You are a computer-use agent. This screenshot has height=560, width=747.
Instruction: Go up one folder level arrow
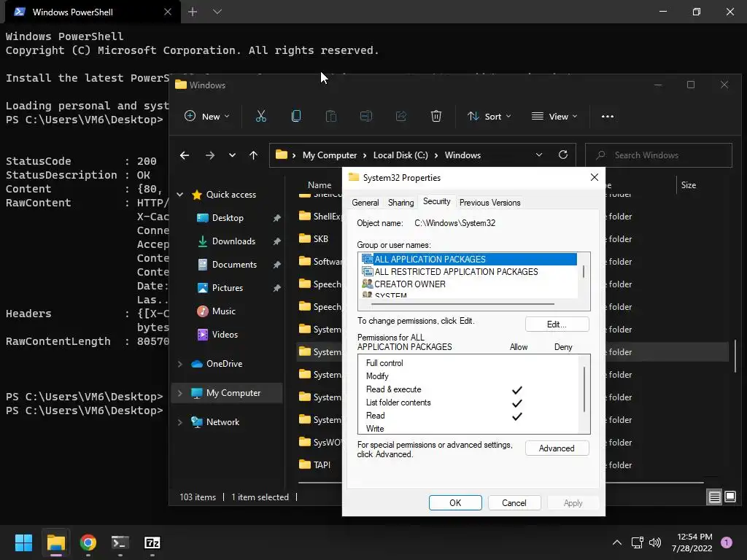point(253,155)
